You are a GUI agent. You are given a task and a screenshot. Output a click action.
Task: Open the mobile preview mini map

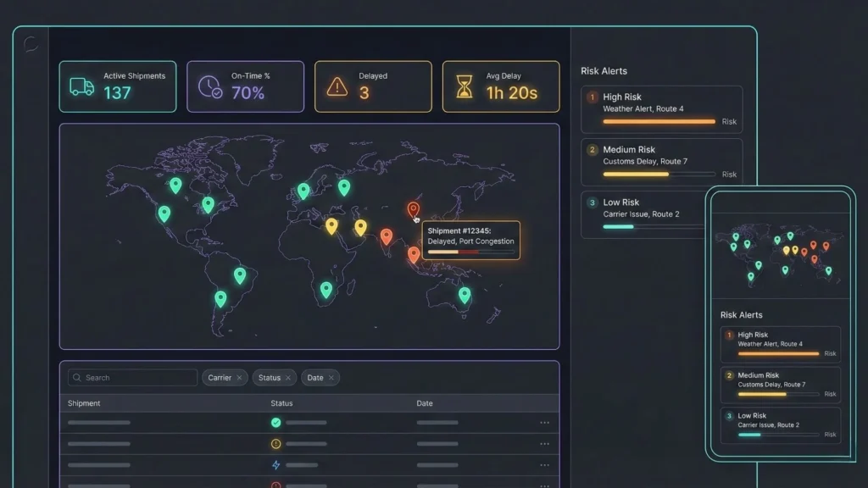(x=780, y=254)
